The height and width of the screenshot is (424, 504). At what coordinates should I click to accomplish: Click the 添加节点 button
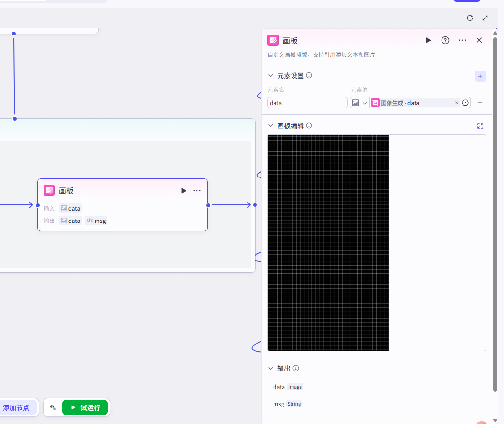pos(17,407)
